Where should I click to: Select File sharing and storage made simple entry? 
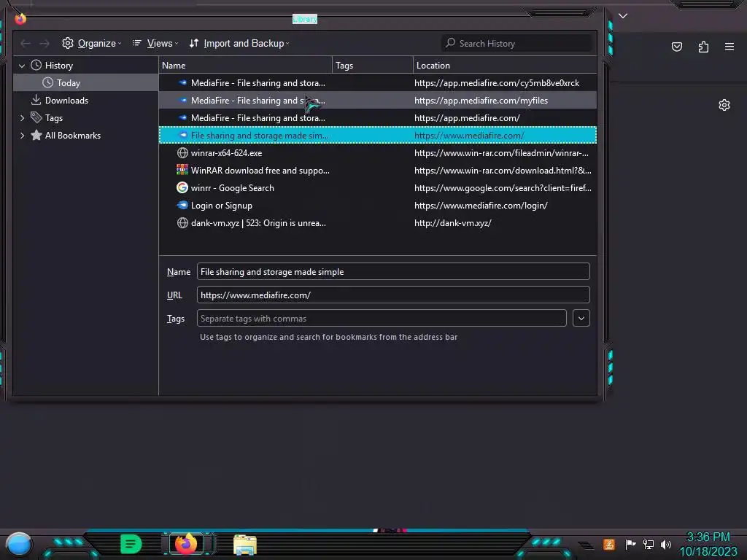[378, 135]
